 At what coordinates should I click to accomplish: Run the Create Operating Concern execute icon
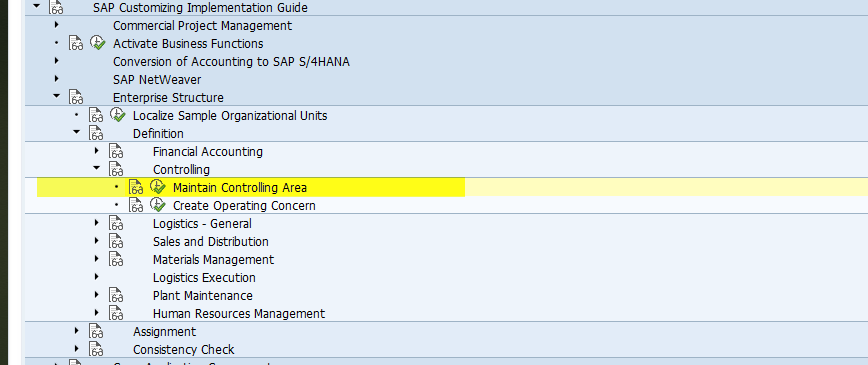[x=158, y=205]
